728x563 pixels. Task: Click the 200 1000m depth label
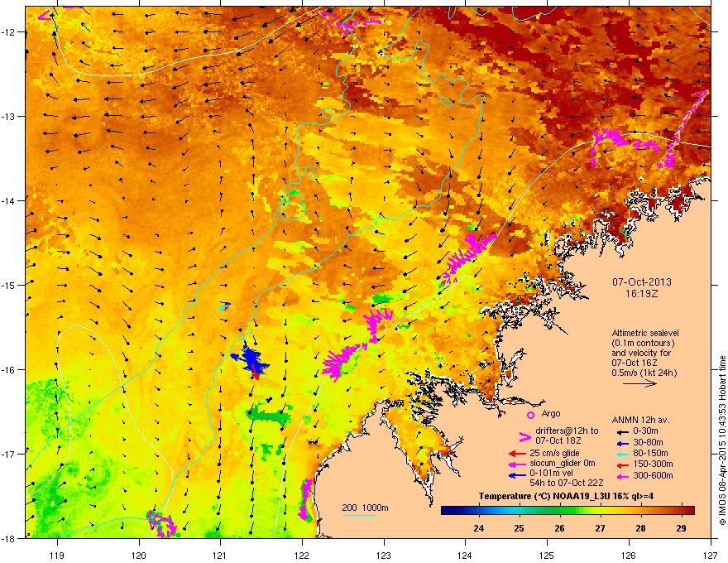(365, 508)
